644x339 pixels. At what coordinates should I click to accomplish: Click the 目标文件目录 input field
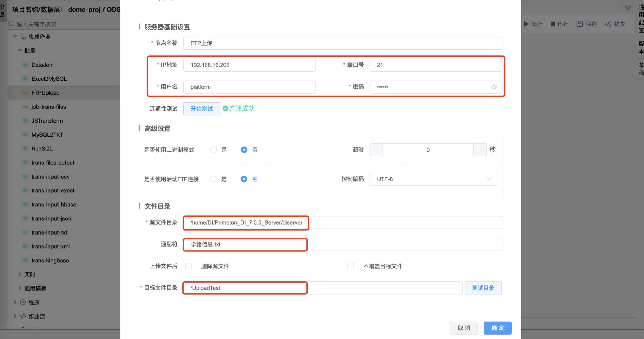[322, 288]
